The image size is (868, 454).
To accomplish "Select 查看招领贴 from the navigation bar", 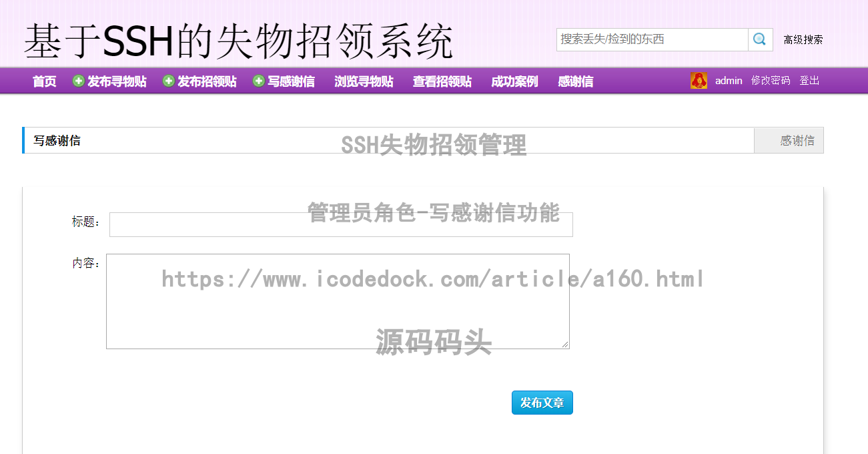I will click(441, 81).
